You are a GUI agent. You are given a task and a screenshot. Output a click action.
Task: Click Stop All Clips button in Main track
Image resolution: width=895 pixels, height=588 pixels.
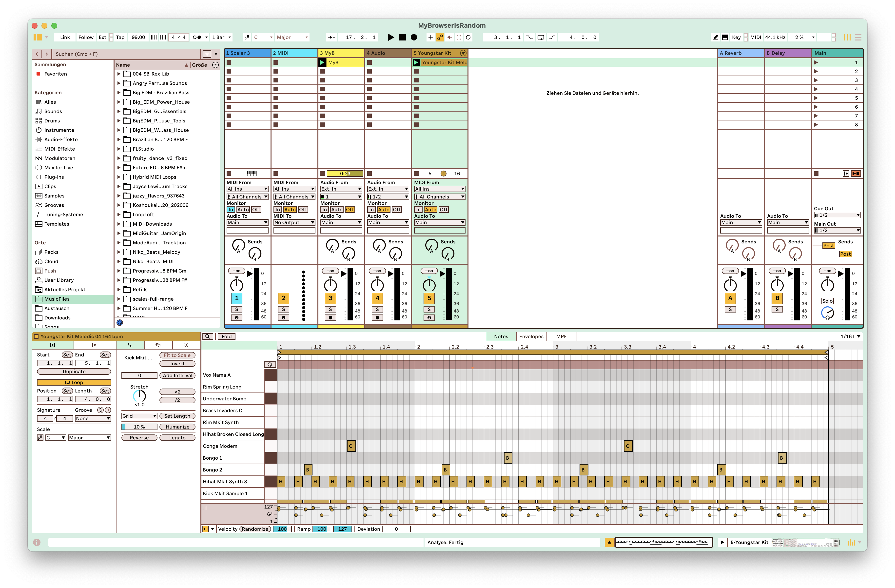816,174
